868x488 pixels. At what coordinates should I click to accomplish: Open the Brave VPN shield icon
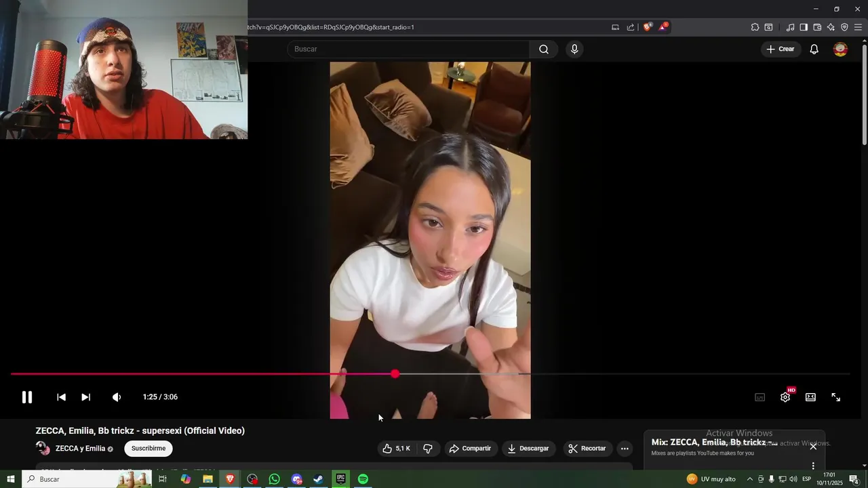pyautogui.click(x=844, y=27)
